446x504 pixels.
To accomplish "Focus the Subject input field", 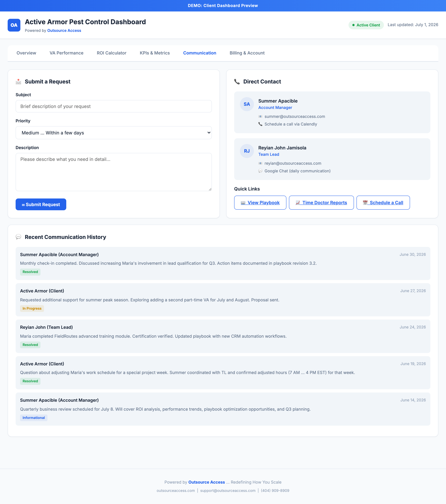I will click(x=114, y=106).
